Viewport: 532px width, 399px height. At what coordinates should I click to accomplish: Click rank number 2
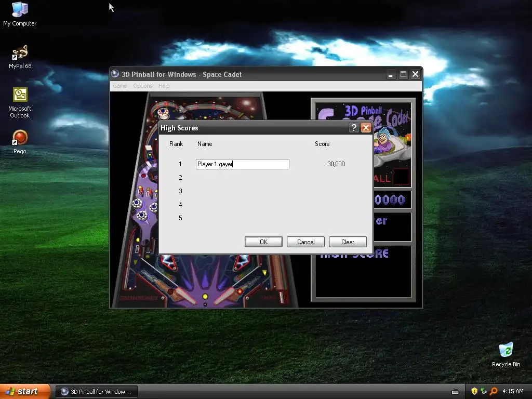[x=180, y=178]
